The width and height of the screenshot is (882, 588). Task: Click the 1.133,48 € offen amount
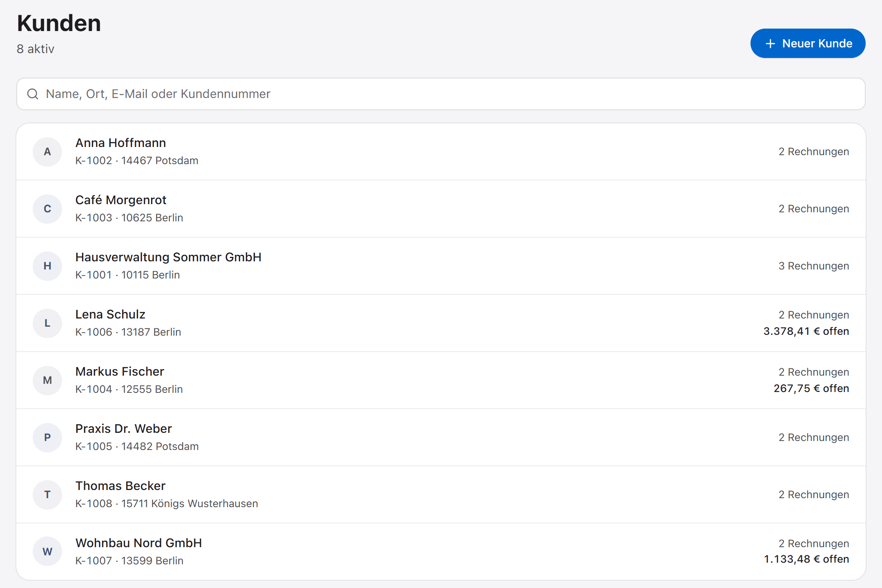[806, 559]
